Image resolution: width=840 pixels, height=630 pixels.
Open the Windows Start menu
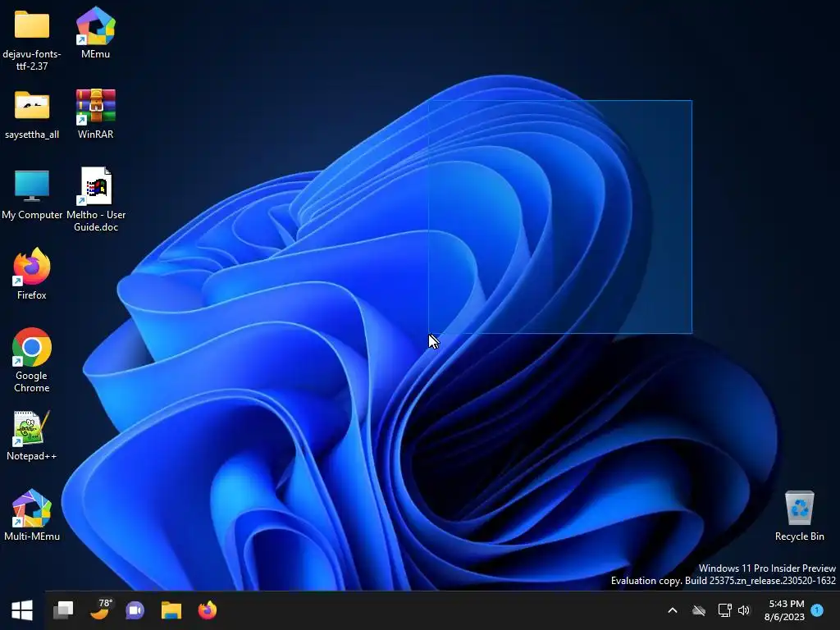click(22, 610)
